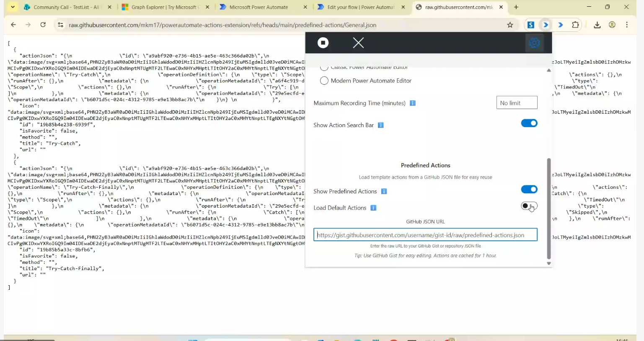Click info icon next to Show Action Search Bar
Viewport: 644px width, 341px height.
[381, 125]
